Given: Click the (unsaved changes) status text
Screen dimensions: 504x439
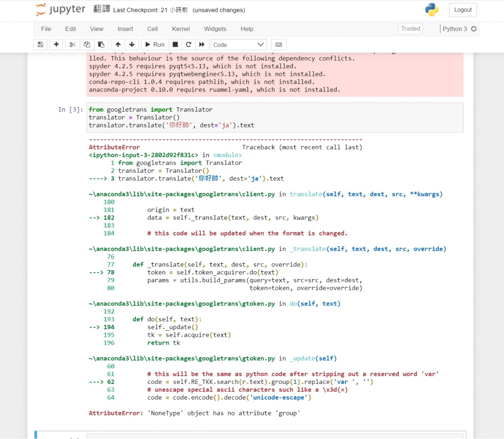Looking at the screenshot, I should point(219,10).
